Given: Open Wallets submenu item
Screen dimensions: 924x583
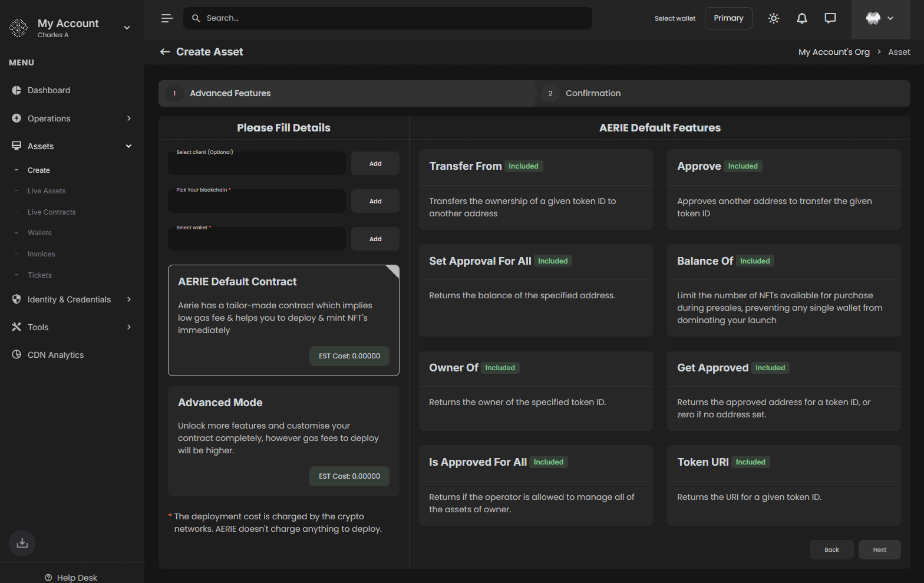Looking at the screenshot, I should [x=39, y=233].
